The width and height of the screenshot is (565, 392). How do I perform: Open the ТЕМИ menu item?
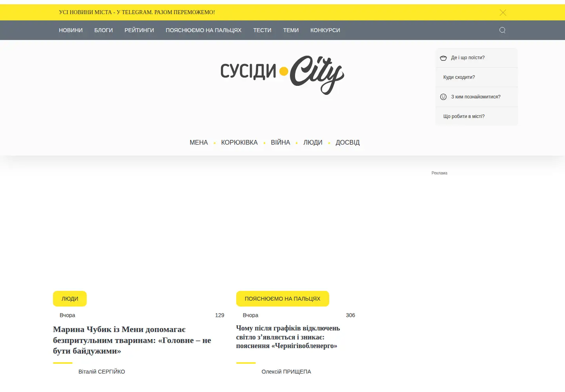click(291, 30)
